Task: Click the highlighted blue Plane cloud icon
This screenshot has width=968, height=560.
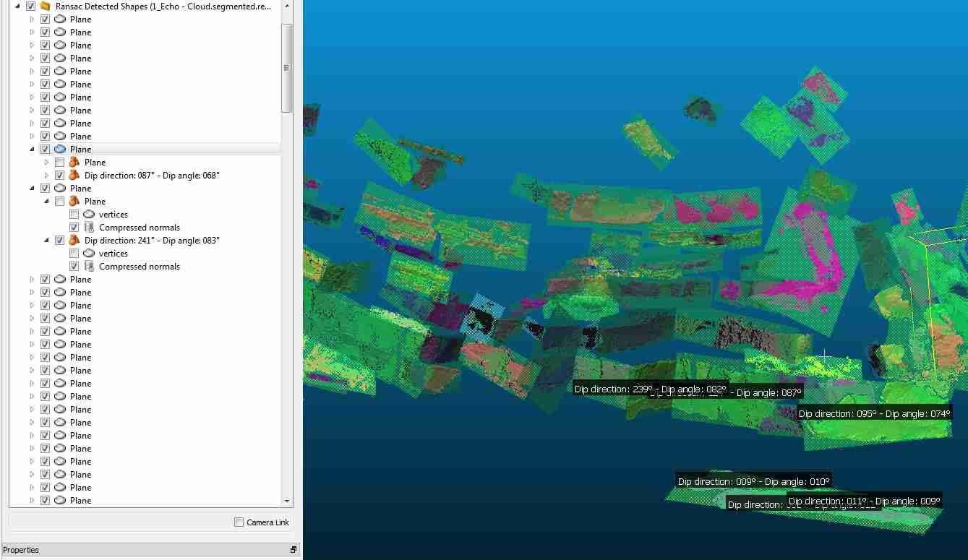Action: tap(60, 150)
